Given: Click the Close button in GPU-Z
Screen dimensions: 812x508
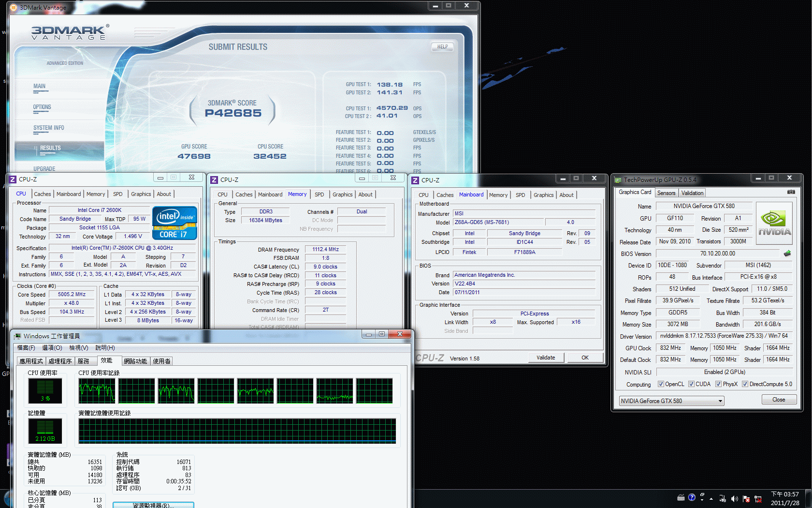Looking at the screenshot, I should tap(779, 400).
